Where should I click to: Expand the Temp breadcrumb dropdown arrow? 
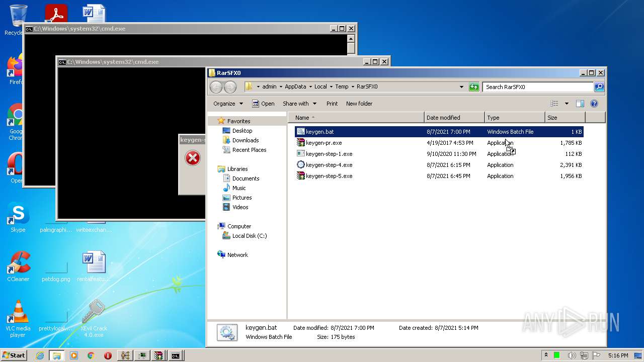pos(353,87)
